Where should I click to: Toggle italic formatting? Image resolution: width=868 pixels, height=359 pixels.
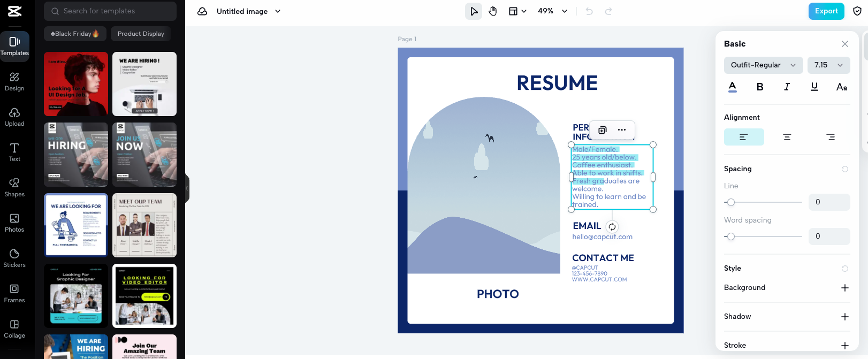coord(787,87)
